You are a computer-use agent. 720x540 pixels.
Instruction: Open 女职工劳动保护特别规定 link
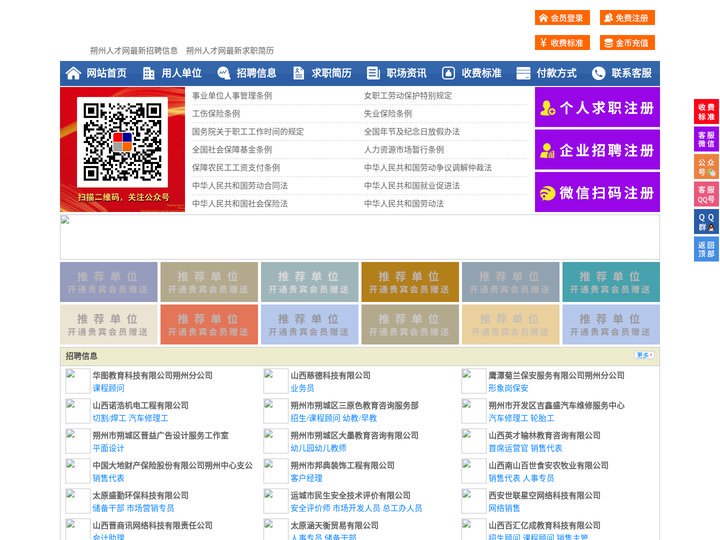click(408, 96)
